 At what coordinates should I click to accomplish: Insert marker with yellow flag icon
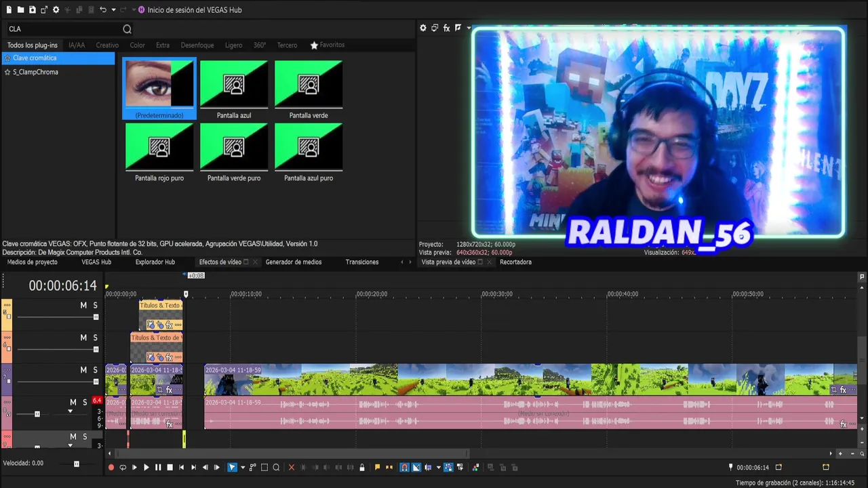tap(377, 468)
